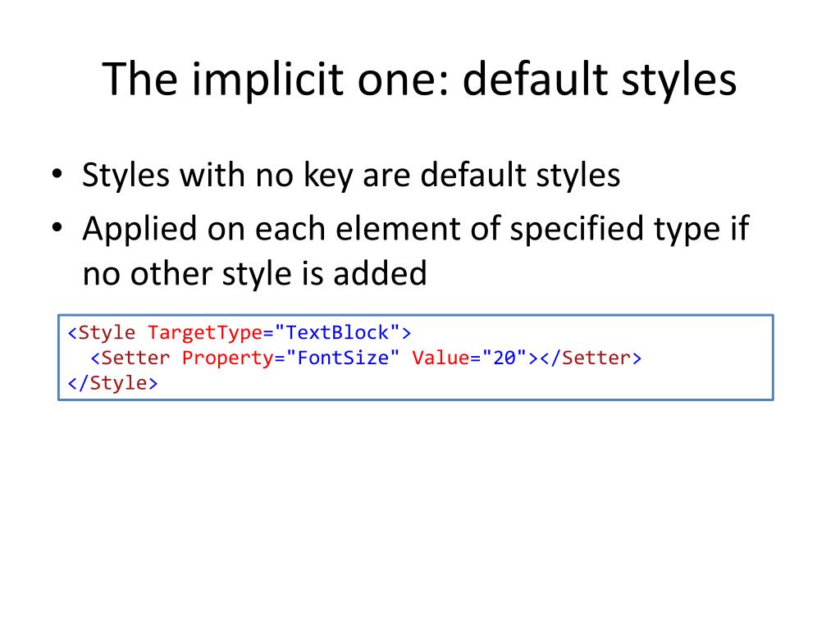Screen dimensions: 840x630
Task: Click the line "Applied on each element of specified type if"
Action: pyautogui.click(x=415, y=230)
